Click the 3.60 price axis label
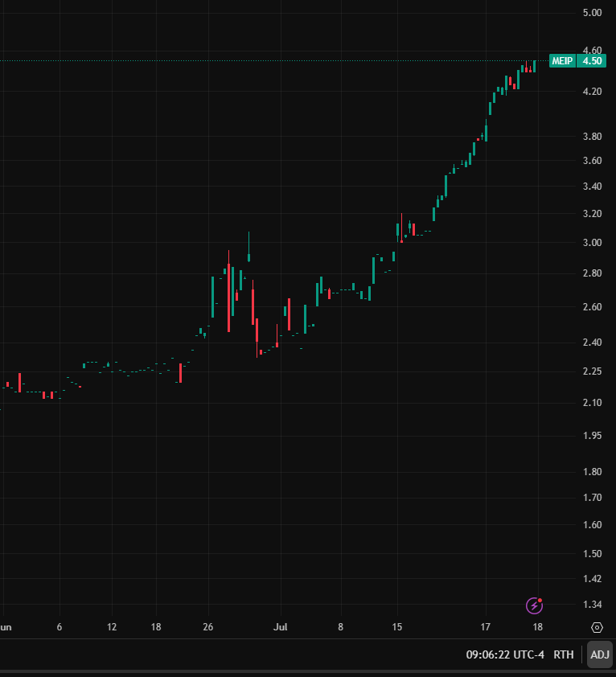616x677 pixels. [x=592, y=161]
